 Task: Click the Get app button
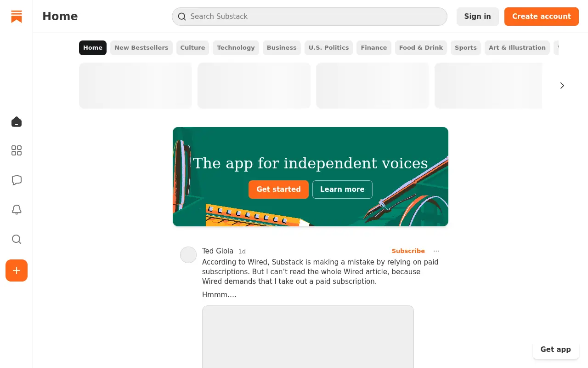[x=556, y=350]
